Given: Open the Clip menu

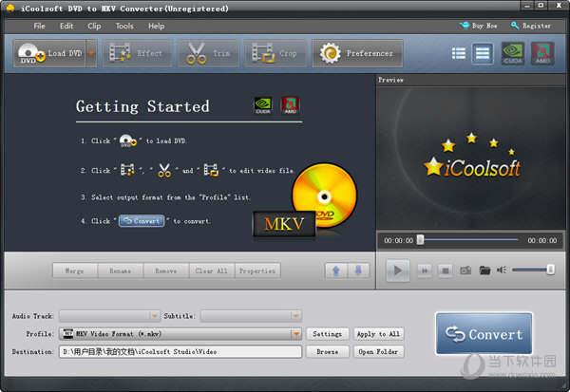Looking at the screenshot, I should [95, 26].
